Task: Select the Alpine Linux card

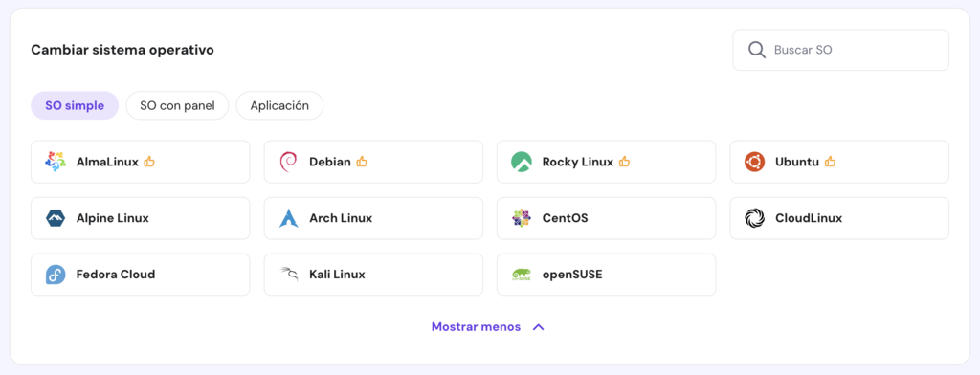Action: [141, 218]
